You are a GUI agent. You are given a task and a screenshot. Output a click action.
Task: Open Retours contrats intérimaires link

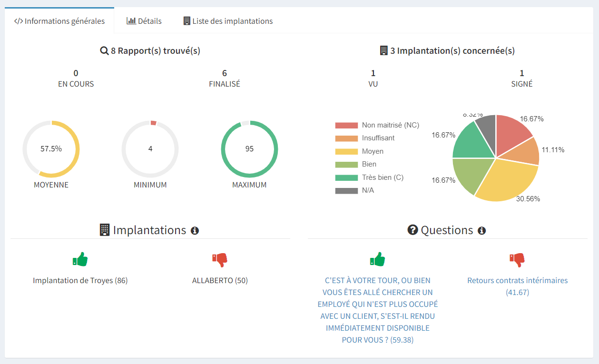coord(518,286)
